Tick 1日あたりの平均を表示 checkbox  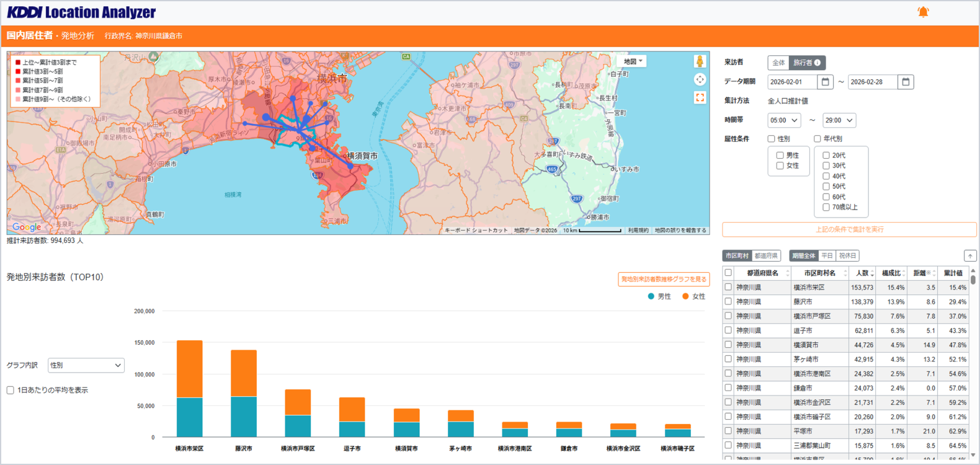(11, 390)
